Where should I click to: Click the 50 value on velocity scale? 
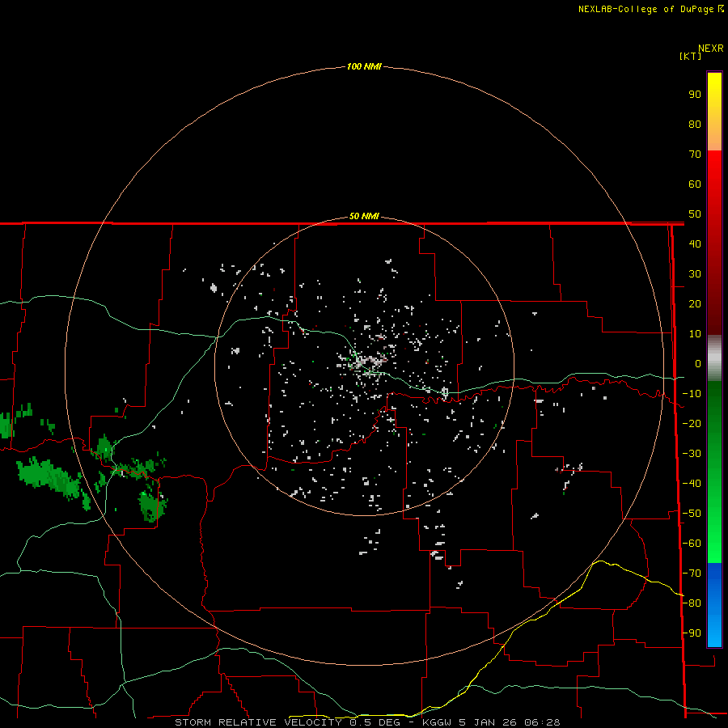pyautogui.click(x=695, y=214)
